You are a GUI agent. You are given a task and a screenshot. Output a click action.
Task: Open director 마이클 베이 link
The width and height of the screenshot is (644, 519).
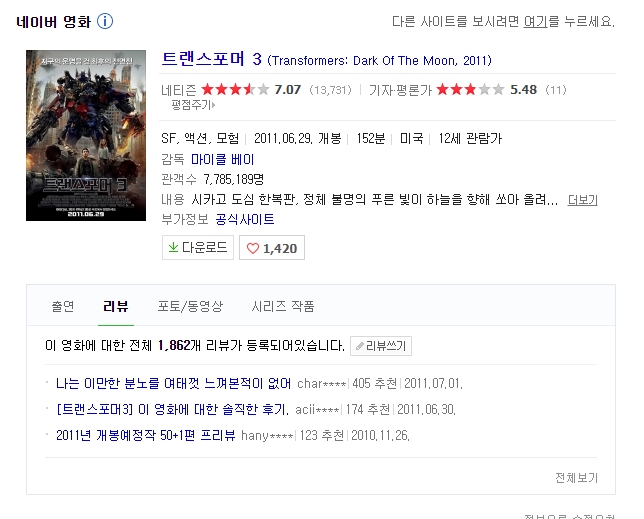pos(223,159)
